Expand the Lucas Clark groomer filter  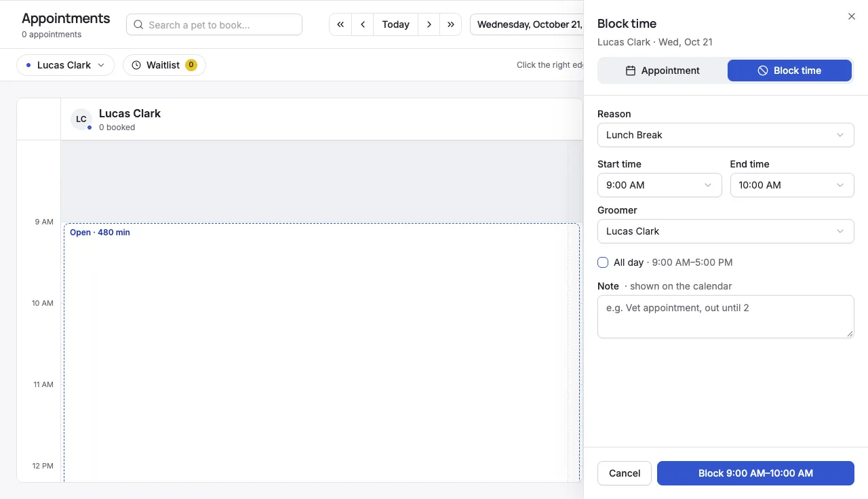coord(66,65)
